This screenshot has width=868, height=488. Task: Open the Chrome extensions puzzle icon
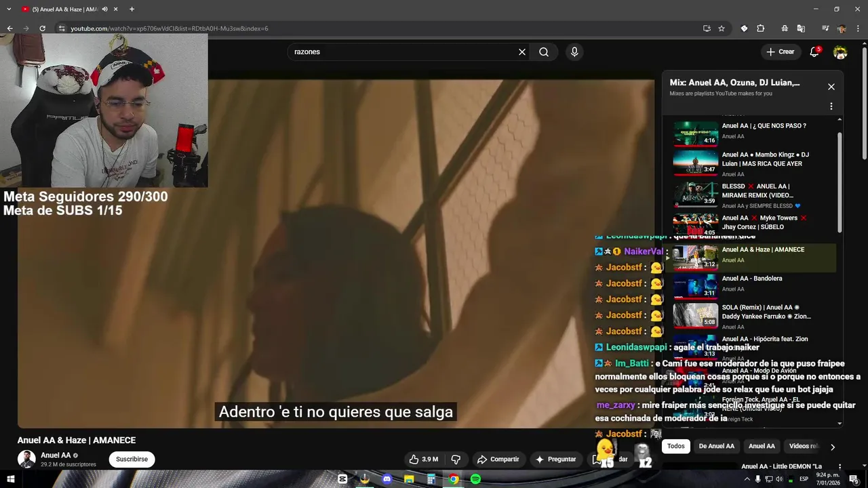point(761,28)
